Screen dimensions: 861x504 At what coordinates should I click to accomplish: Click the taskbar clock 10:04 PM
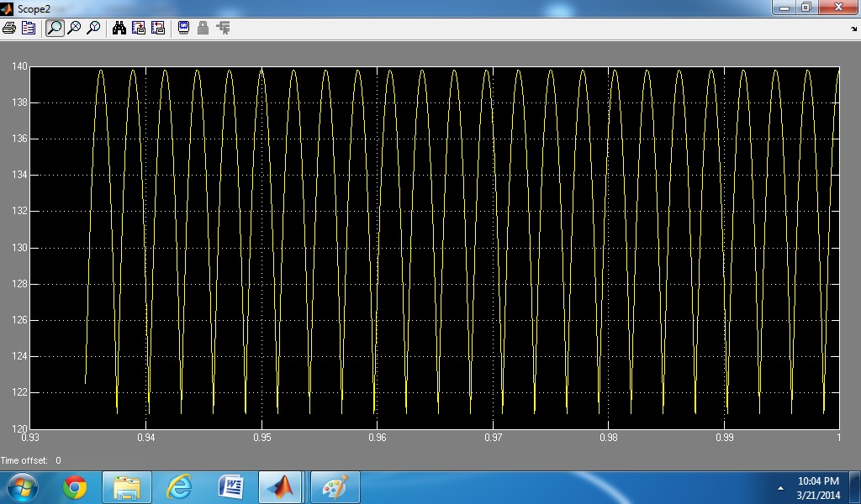tap(818, 481)
